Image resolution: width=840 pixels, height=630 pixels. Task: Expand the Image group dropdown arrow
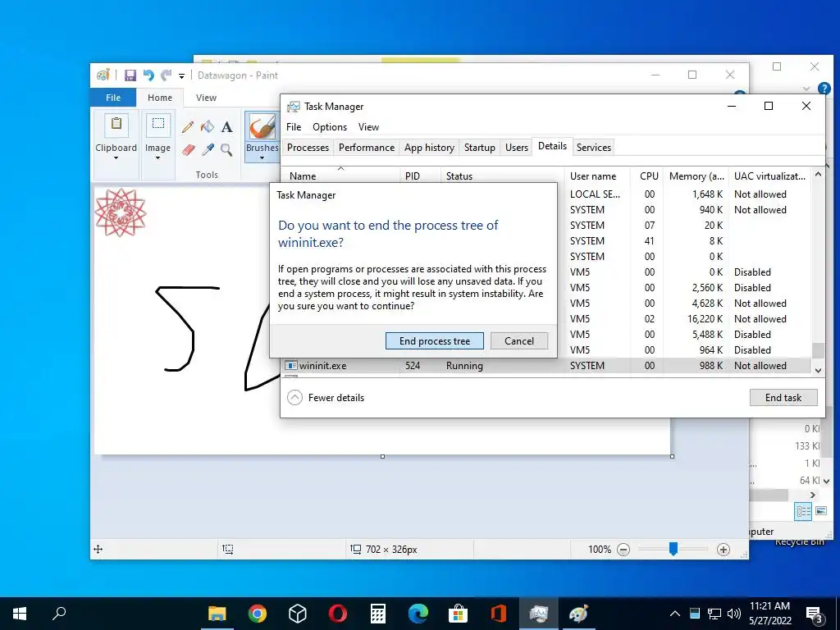pos(158,158)
